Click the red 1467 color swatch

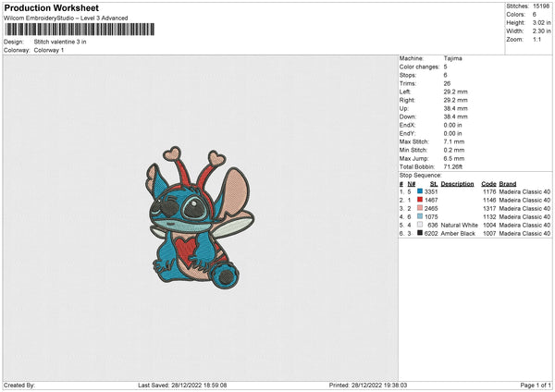[x=420, y=200]
